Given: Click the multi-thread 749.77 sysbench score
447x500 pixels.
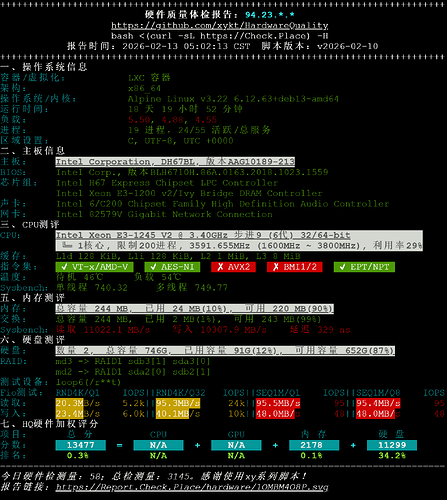Looking at the screenshot, I should click(x=192, y=288).
